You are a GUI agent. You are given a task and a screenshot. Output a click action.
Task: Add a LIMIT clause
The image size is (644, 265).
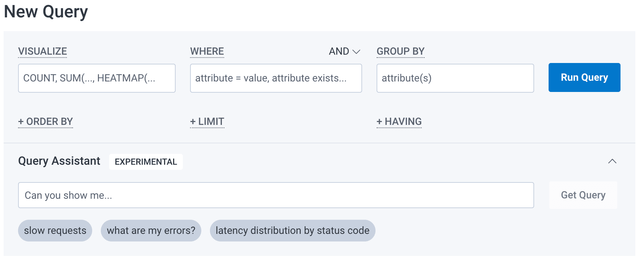tap(207, 121)
